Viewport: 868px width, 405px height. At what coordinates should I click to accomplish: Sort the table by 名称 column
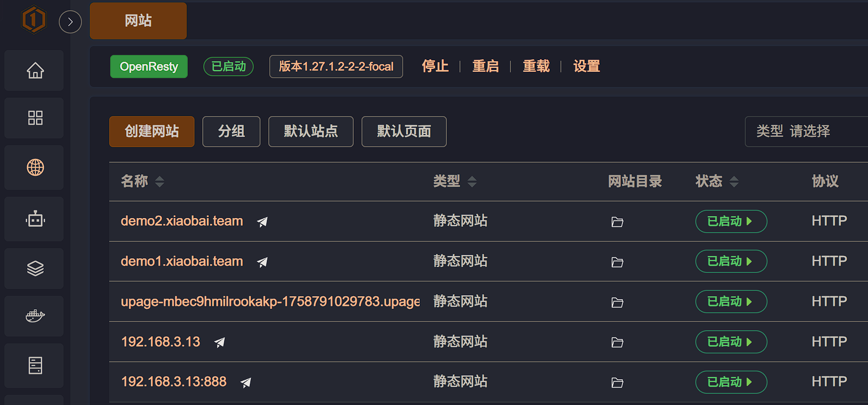tap(160, 182)
